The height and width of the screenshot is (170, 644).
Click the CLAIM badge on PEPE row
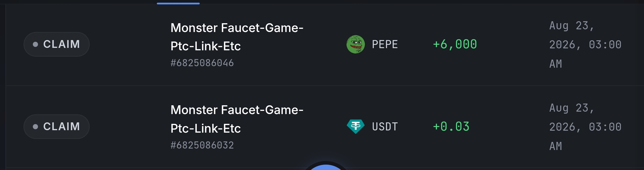coord(57,44)
